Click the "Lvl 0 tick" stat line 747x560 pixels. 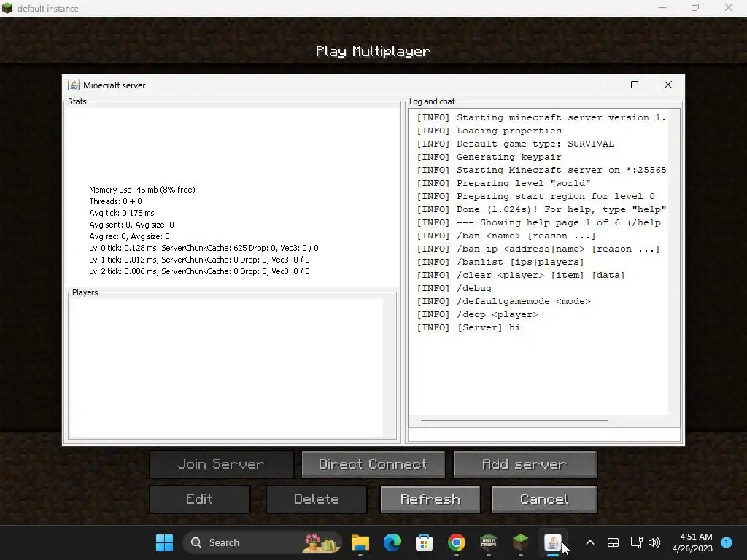[x=204, y=248]
